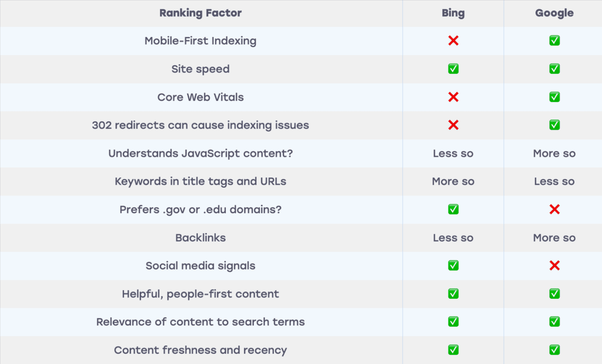Click the Bing column header
The width and height of the screenshot is (602, 364).
(453, 13)
